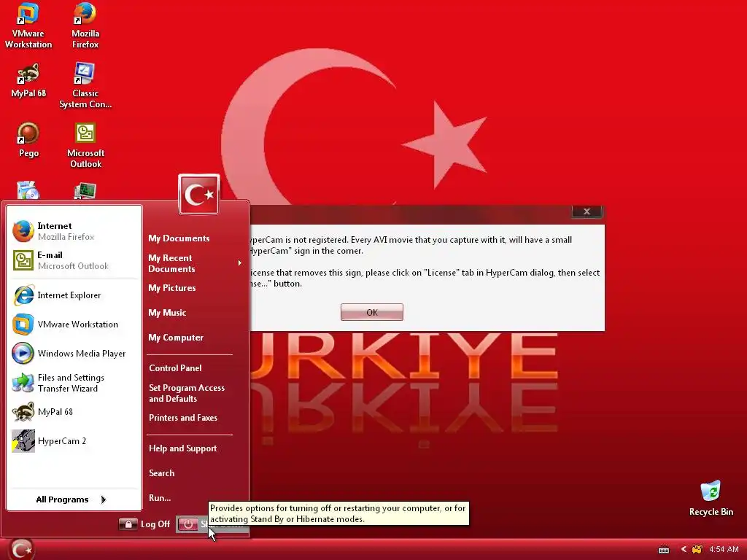This screenshot has width=747, height=560.
Task: Click the 4:54 AM clock
Action: (724, 550)
